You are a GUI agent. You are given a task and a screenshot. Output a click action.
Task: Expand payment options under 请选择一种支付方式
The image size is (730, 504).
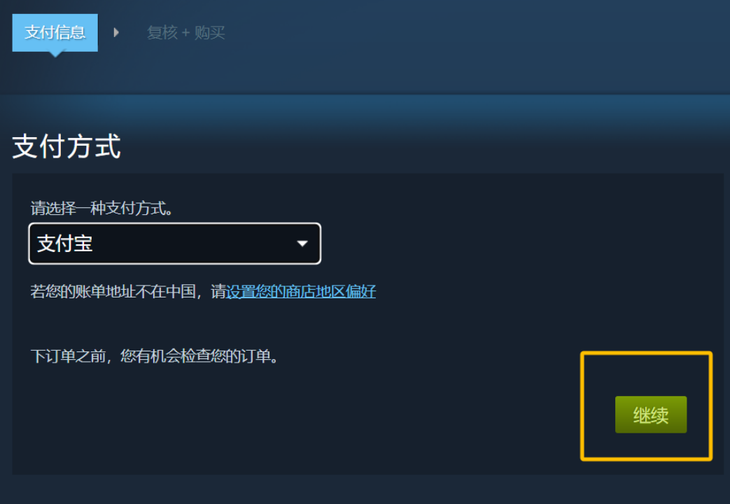[175, 243]
